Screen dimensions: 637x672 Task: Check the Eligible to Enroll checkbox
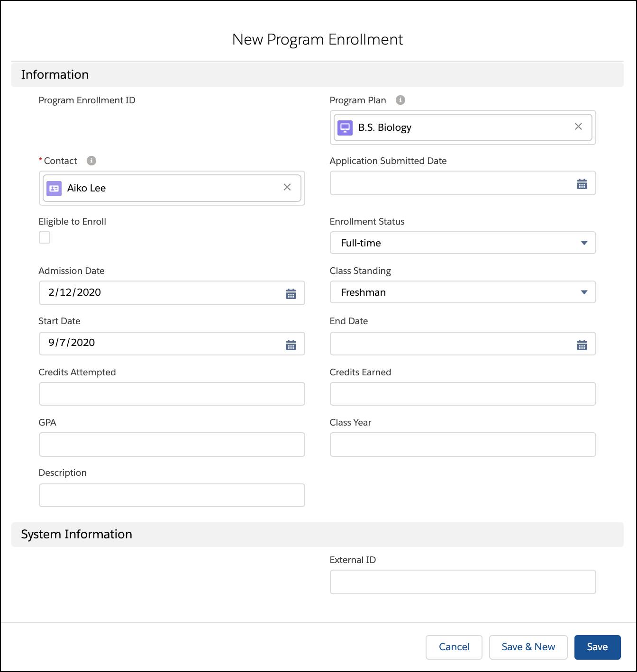pos(45,237)
